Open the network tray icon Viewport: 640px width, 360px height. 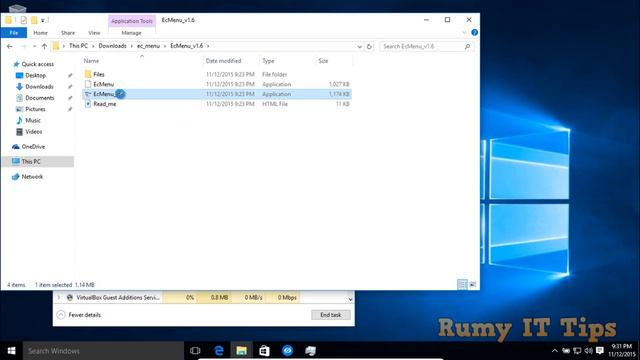pos(577,351)
